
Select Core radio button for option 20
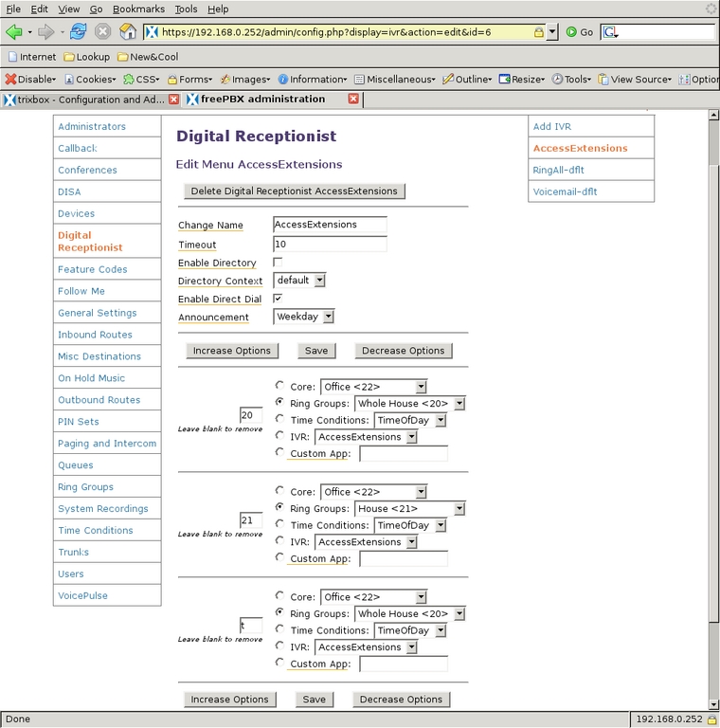pyautogui.click(x=279, y=386)
